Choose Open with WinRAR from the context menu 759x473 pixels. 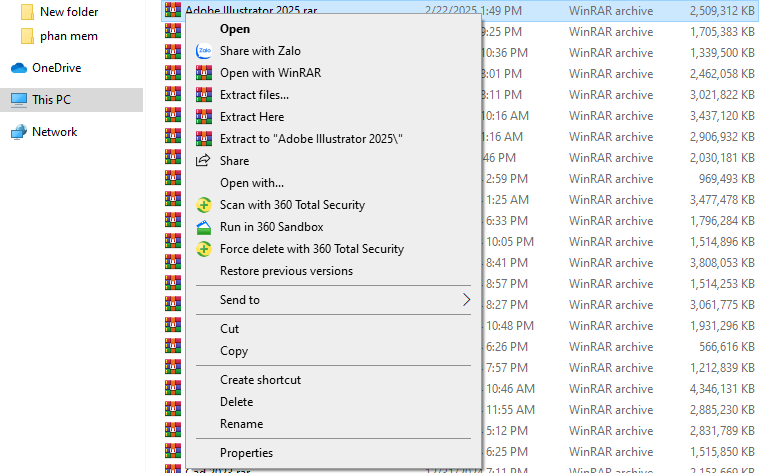tap(270, 73)
